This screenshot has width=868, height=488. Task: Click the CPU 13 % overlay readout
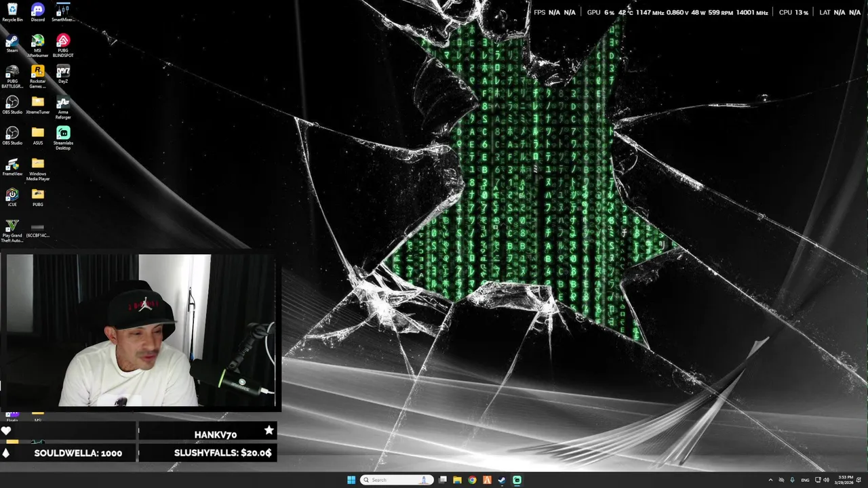click(793, 12)
